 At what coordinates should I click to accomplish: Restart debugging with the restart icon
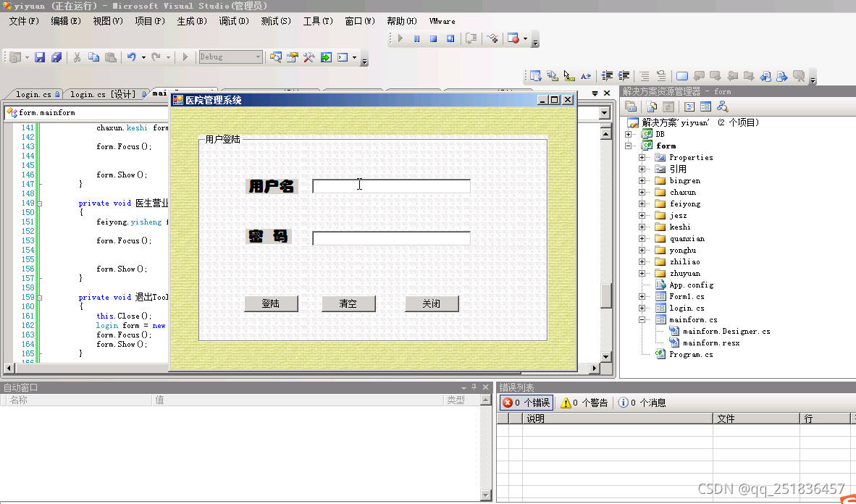coord(450,39)
